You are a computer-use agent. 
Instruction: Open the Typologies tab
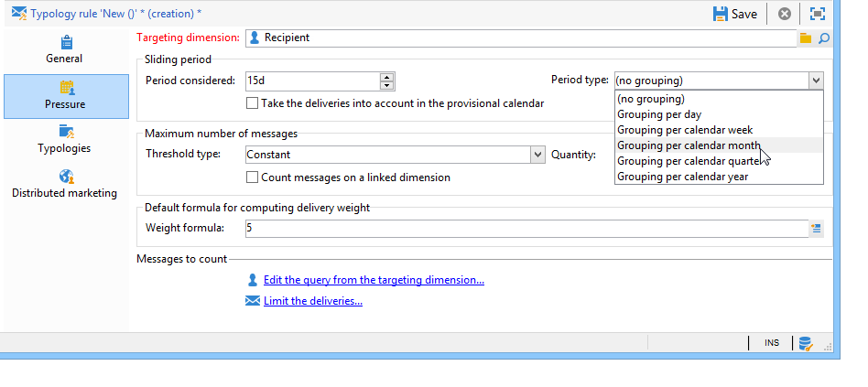(65, 138)
